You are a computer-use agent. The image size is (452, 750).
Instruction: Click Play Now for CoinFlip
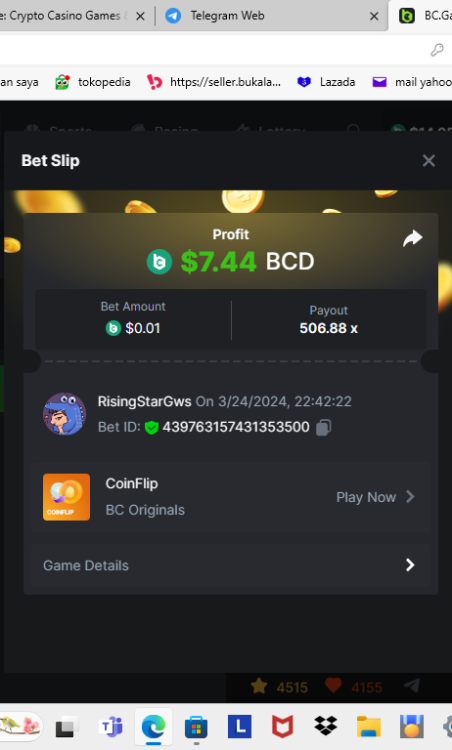366,497
